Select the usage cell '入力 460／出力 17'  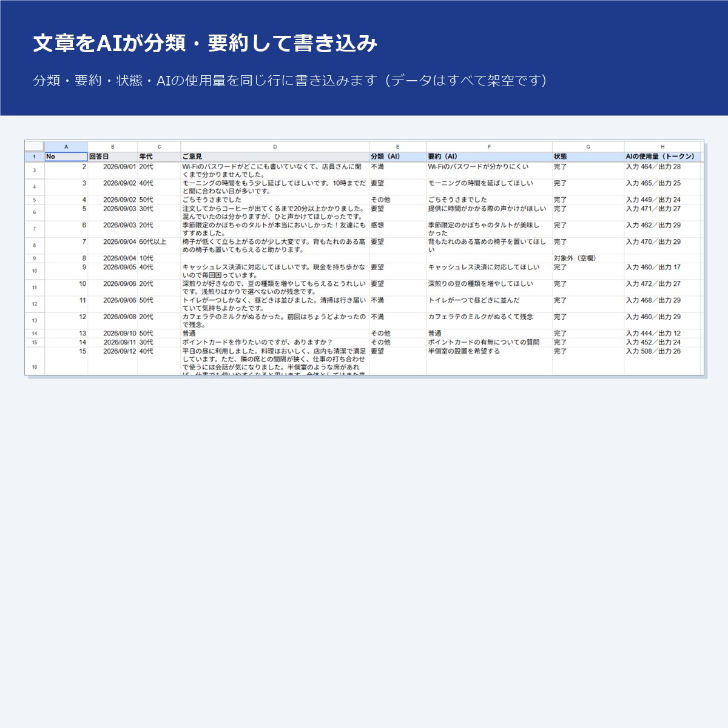[662, 271]
